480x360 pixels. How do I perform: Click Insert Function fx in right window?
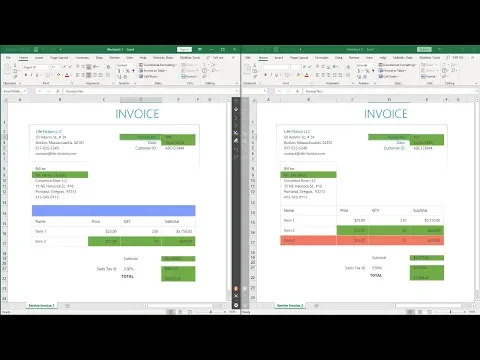click(297, 91)
